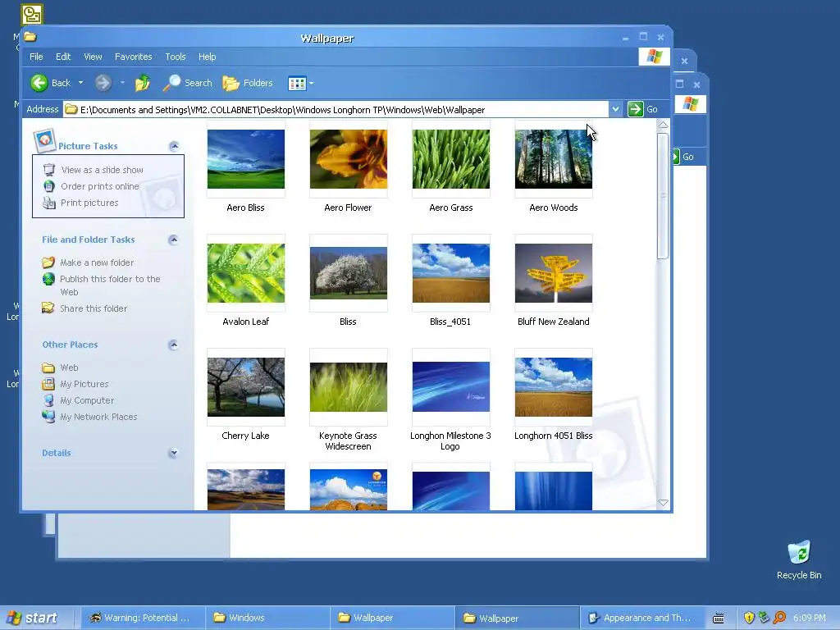Viewport: 840px width, 630px height.
Task: Go up one folder level
Action: tap(143, 83)
